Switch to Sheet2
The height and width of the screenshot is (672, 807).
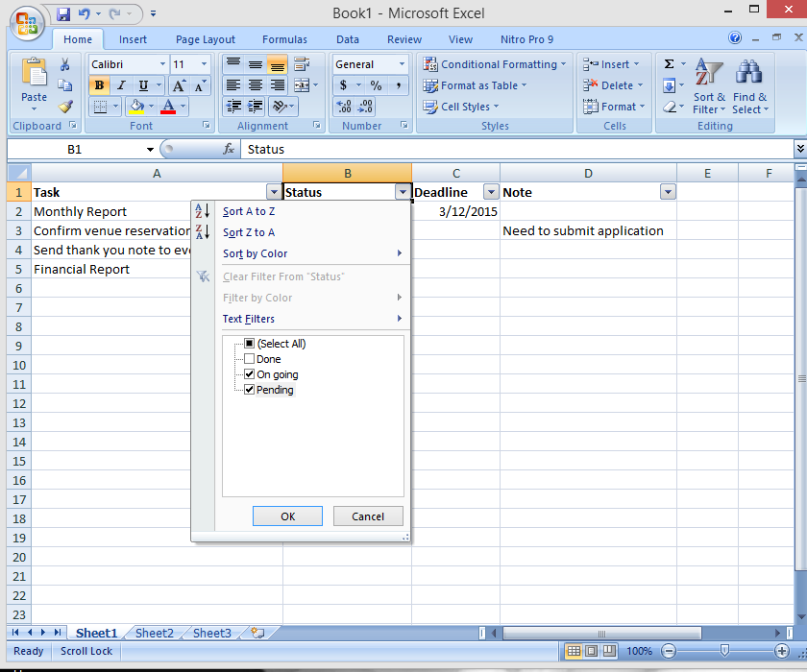153,633
